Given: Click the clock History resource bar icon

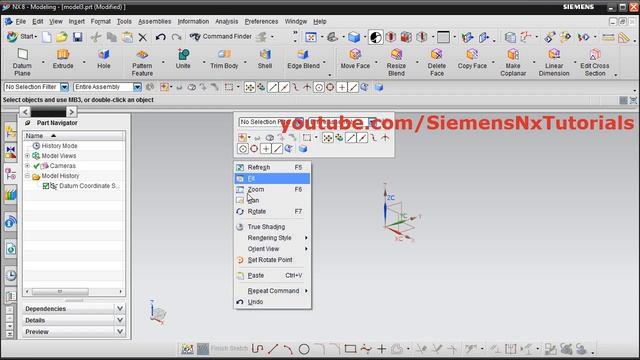Looking at the screenshot, I should [x=11, y=276].
